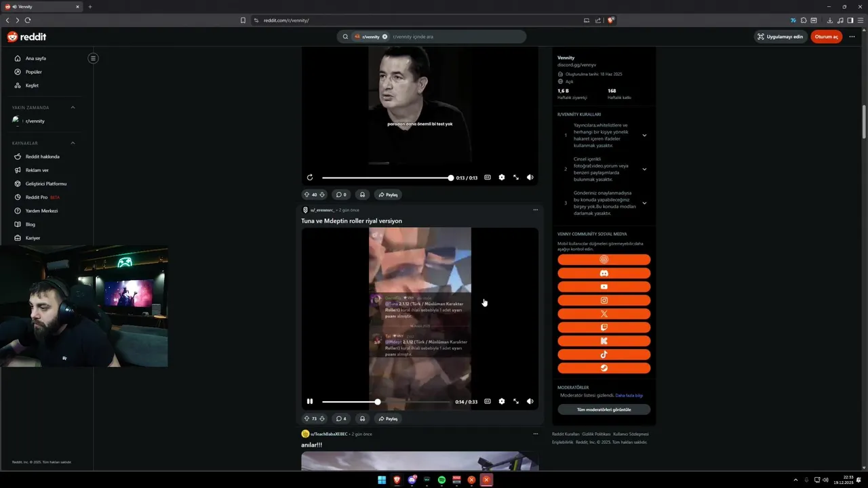Screen dimensions: 868x488
Task: Seek in the 0:33 video progress bar
Action: 387,402
